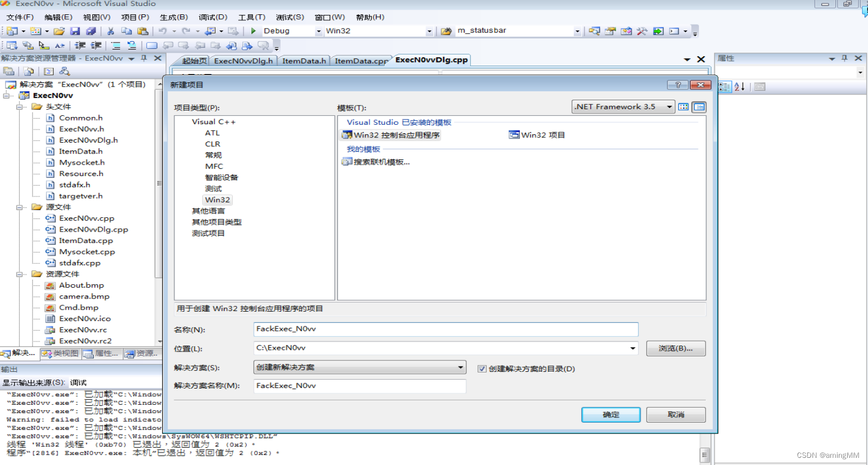868x465 pixels.
Task: Click the View Code icon in Solution Explorer toolbar
Action: pos(48,72)
